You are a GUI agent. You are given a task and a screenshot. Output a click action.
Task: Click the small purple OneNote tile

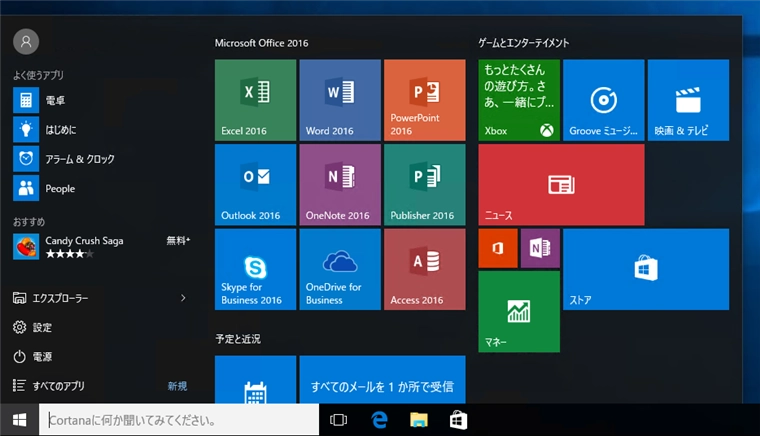(540, 249)
